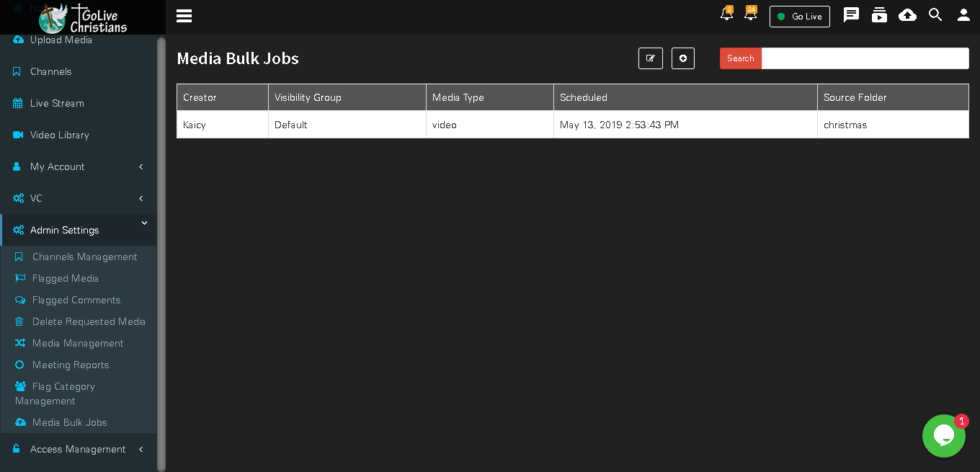Open alerts bell with badge 24
980x472 pixels.
point(750,14)
